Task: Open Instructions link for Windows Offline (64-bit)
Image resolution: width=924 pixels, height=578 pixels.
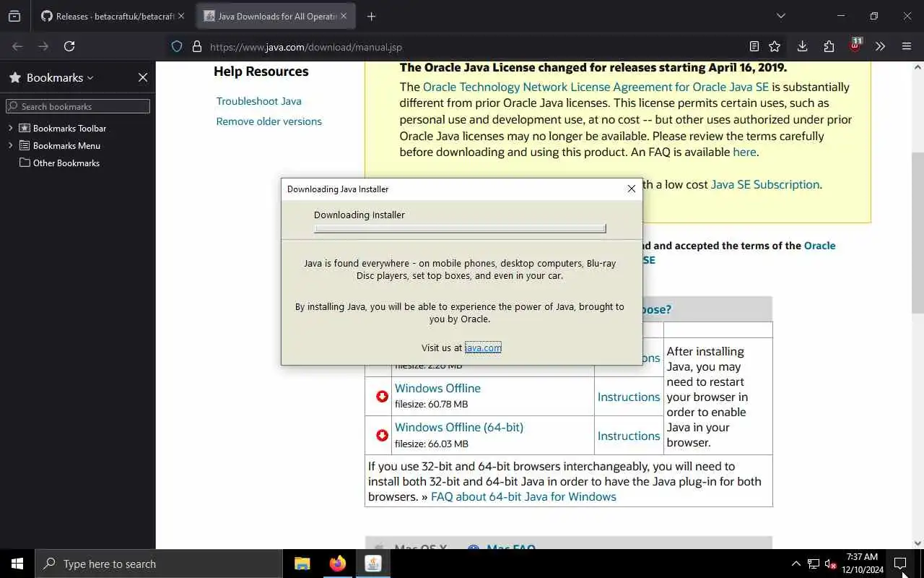Action: click(x=629, y=436)
